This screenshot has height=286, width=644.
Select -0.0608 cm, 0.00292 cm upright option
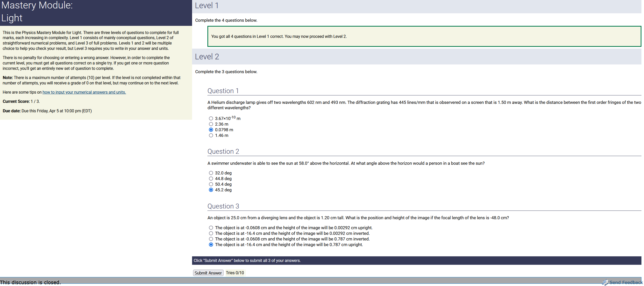tap(211, 228)
